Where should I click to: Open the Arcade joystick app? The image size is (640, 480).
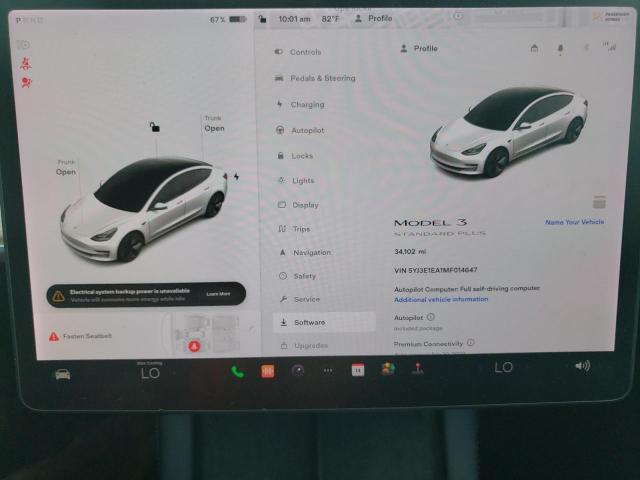[418, 369]
